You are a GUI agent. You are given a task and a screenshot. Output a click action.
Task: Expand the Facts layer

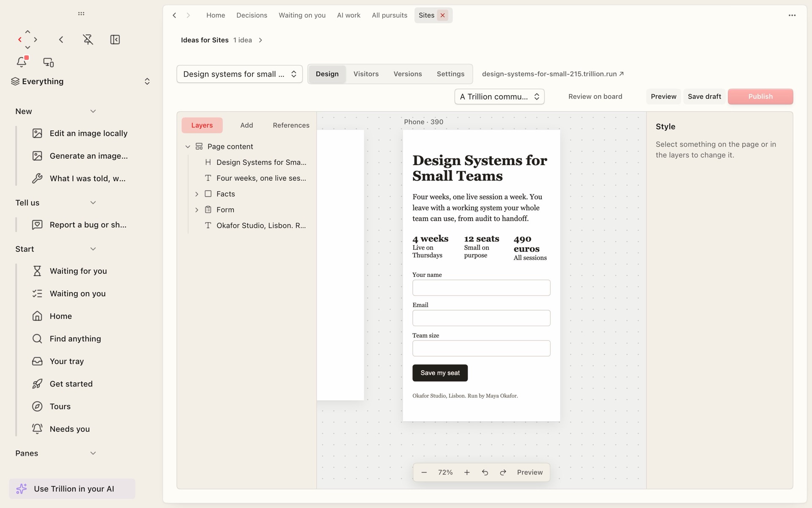(197, 194)
